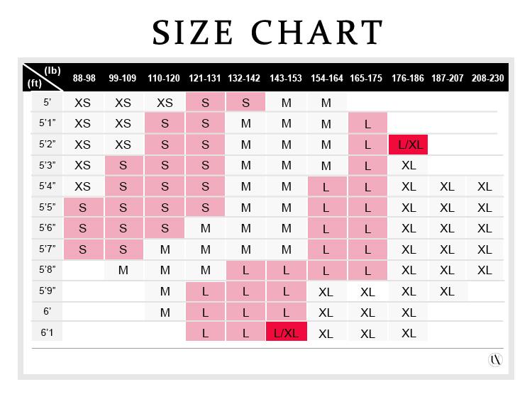Click the M cell in 6' row under 110-120
The image size is (532, 394).
coord(165,313)
